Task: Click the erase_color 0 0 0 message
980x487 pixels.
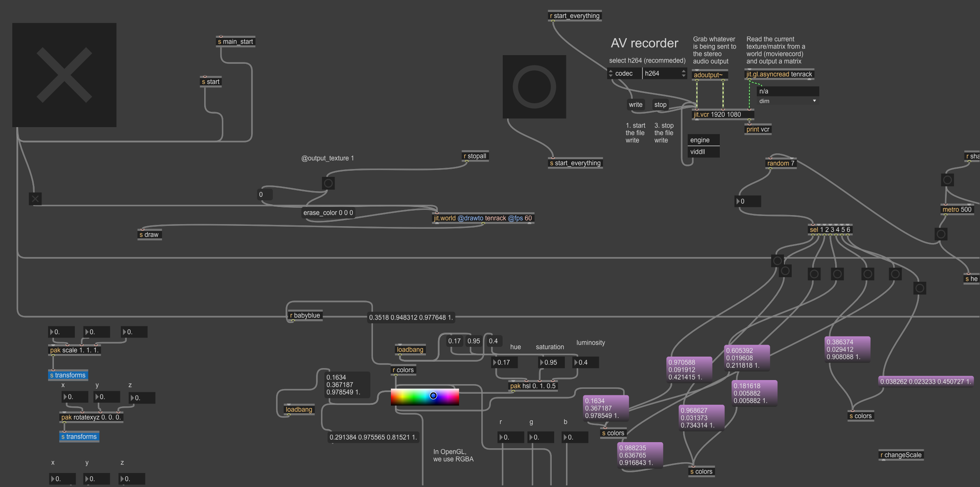Action: [x=328, y=213]
